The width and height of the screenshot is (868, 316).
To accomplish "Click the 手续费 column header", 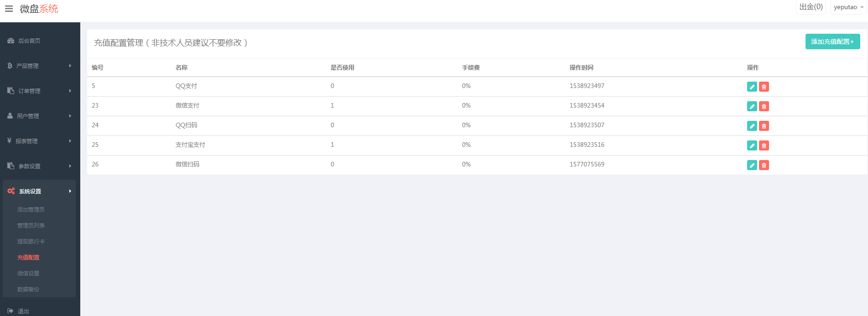I will point(471,67).
